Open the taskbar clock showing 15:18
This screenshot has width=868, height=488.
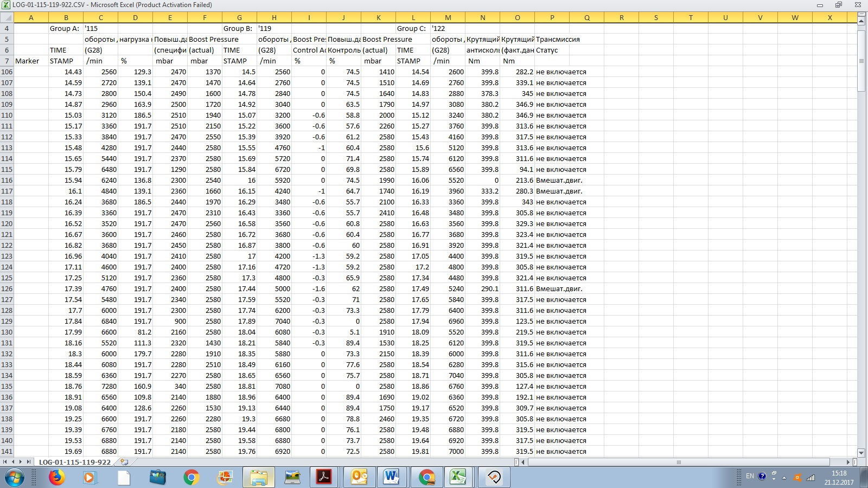[x=839, y=478]
